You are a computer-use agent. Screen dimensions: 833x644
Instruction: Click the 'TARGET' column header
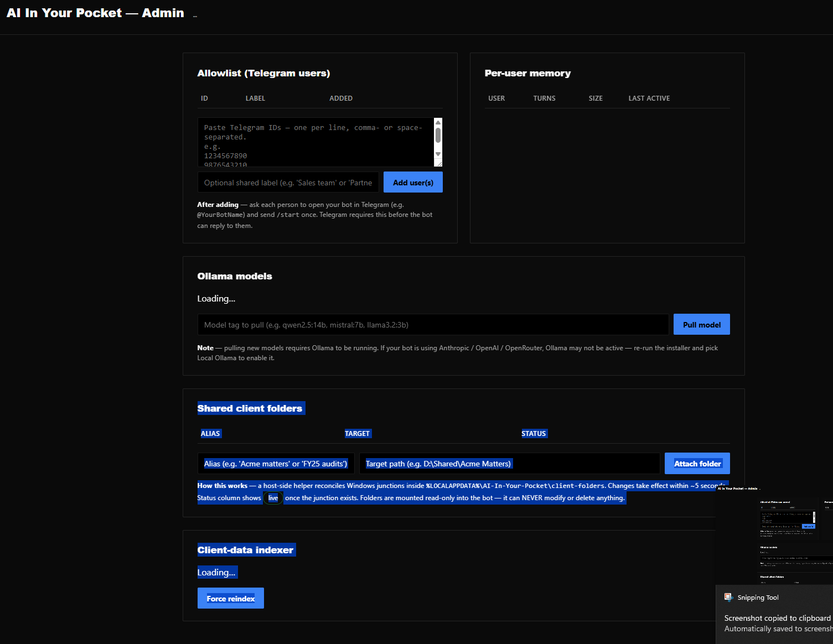357,434
